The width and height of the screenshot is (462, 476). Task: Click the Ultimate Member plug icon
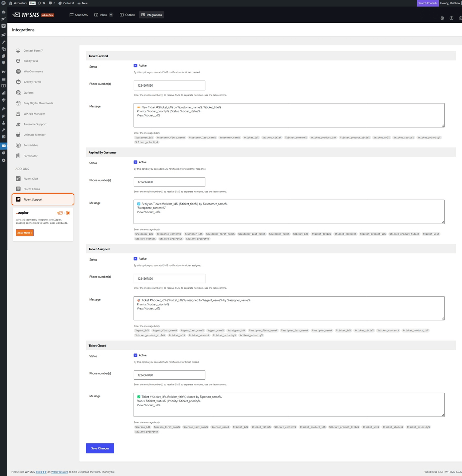[18, 135]
